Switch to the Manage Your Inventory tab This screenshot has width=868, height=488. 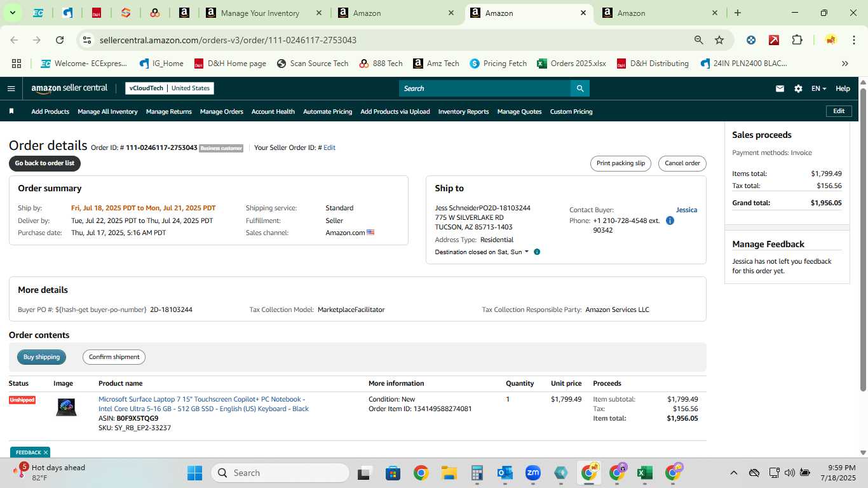click(260, 13)
